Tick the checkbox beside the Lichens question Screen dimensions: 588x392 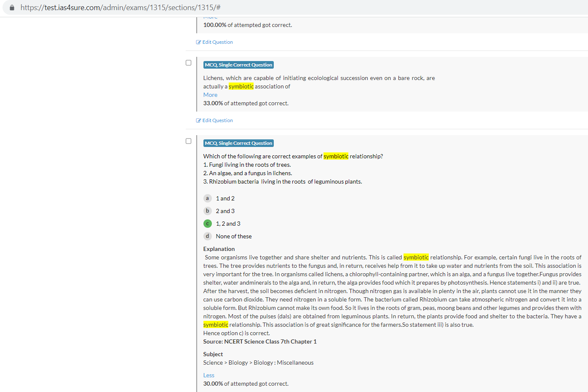click(x=189, y=63)
